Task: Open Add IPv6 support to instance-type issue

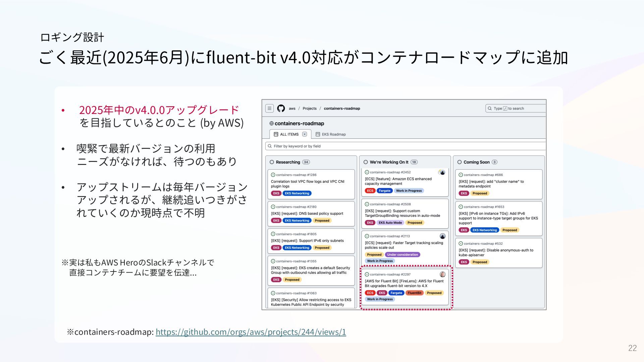Action: tap(498, 218)
